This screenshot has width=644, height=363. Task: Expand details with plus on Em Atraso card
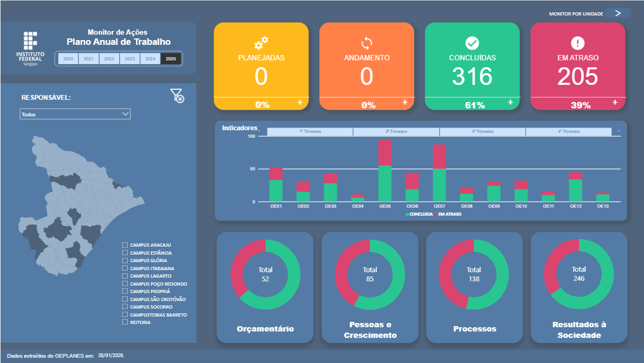615,102
